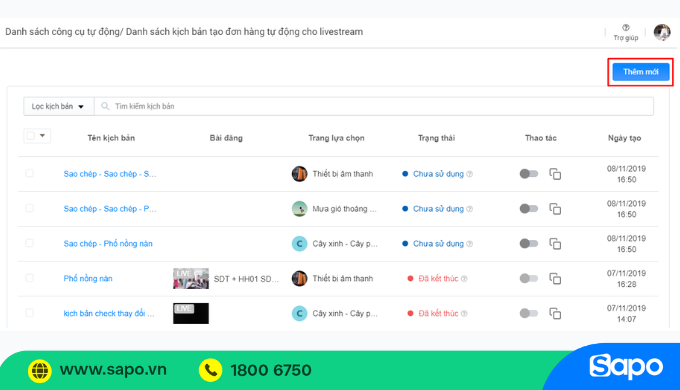Tick checkbox for kịch bản check thay đổi row
Screen dimensions: 680x390
tap(29, 313)
